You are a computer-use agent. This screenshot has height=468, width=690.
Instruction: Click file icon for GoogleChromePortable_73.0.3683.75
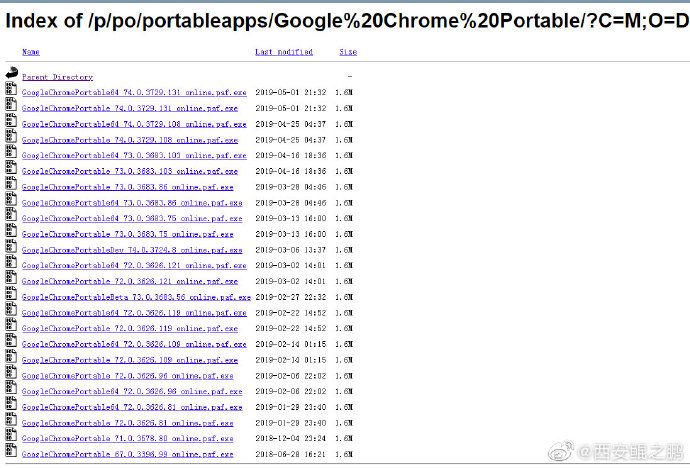coord(11,230)
